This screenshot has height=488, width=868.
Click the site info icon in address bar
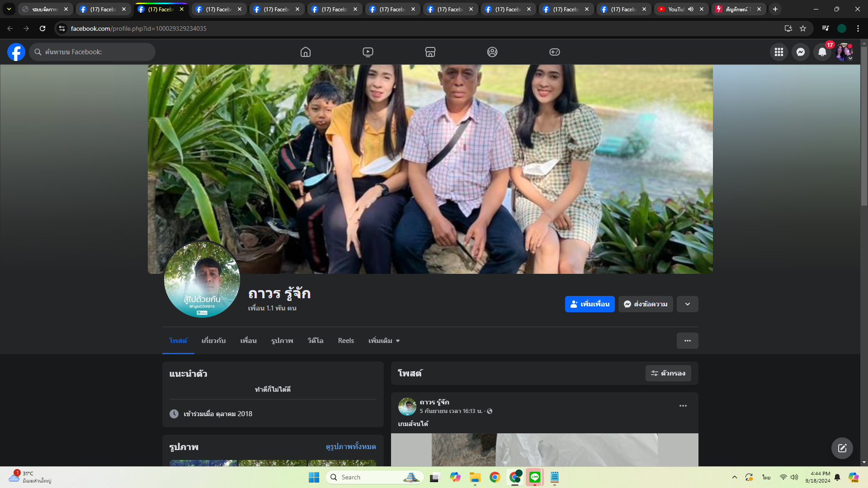click(x=62, y=28)
